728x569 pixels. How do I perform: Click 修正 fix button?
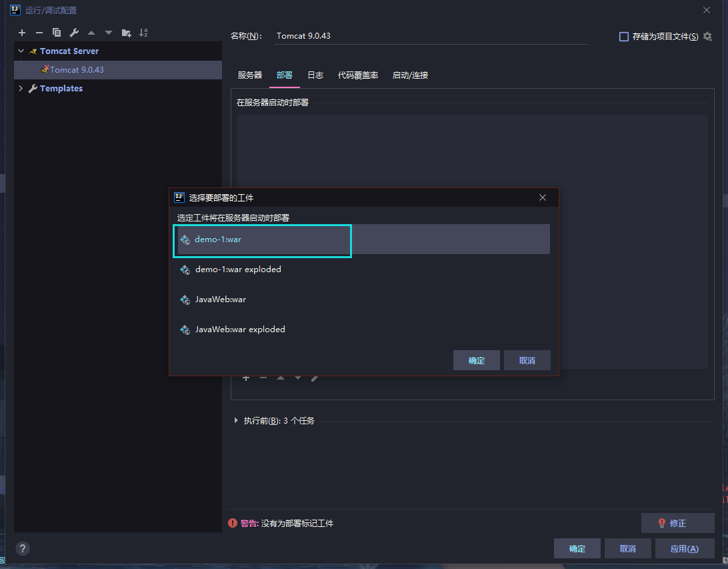677,523
